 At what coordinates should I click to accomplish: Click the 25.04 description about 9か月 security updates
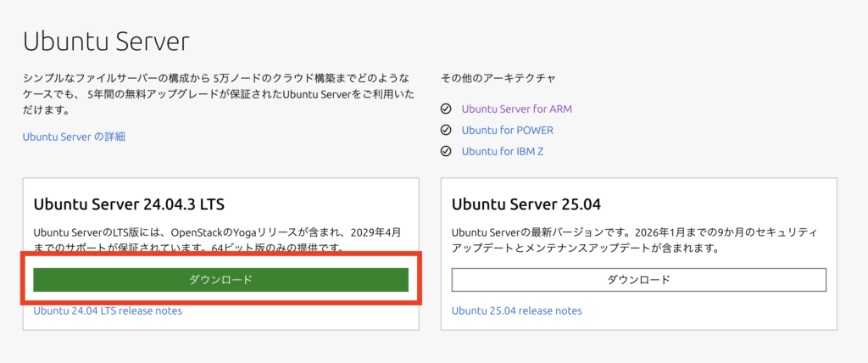point(636,240)
